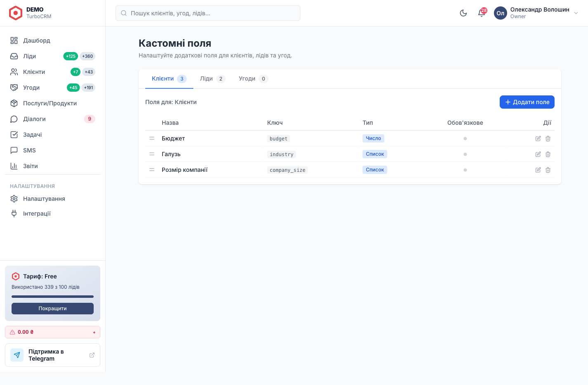Click the Послуги/Продукти box icon
This screenshot has width=588, height=385.
point(14,103)
